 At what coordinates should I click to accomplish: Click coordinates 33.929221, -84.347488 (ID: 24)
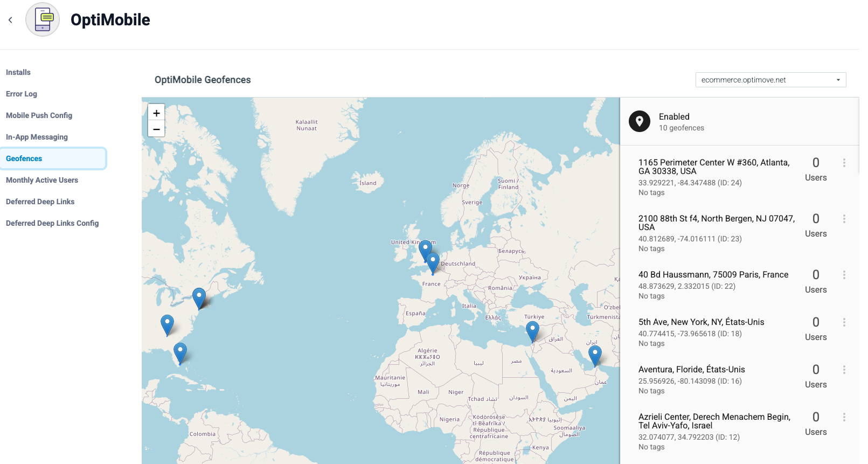690,183
